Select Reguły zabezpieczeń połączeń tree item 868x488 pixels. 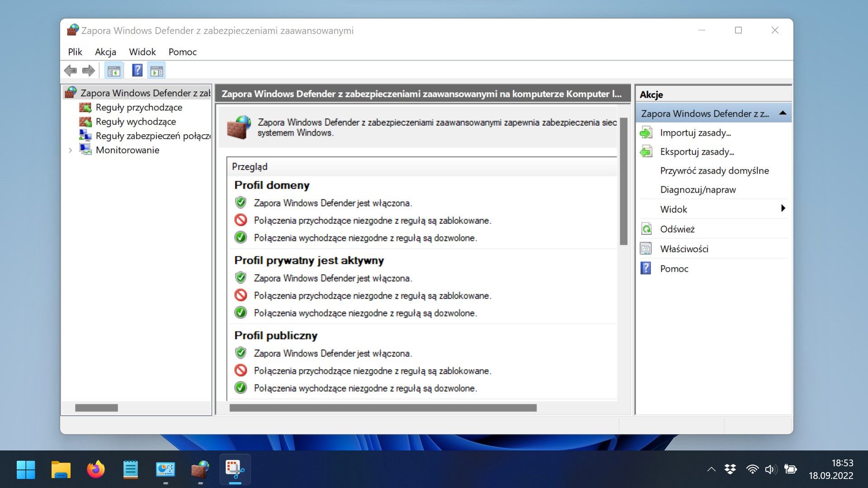point(153,136)
